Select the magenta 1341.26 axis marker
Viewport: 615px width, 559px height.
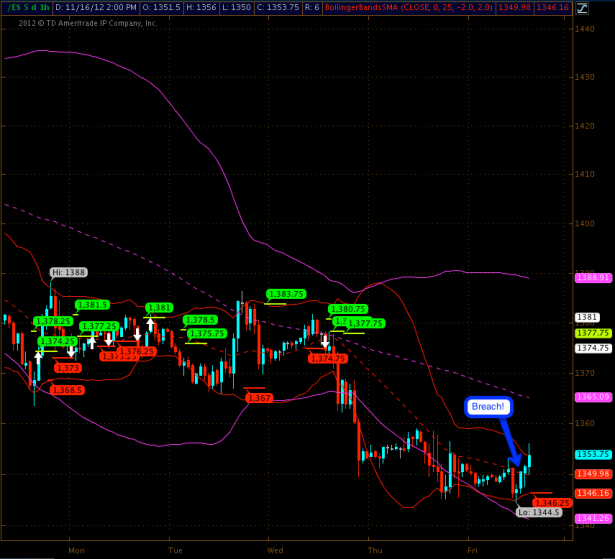(x=593, y=518)
